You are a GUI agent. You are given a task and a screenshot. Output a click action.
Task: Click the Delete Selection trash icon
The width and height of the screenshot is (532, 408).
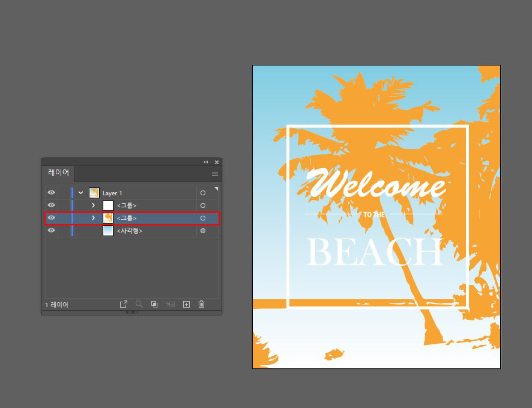point(202,304)
